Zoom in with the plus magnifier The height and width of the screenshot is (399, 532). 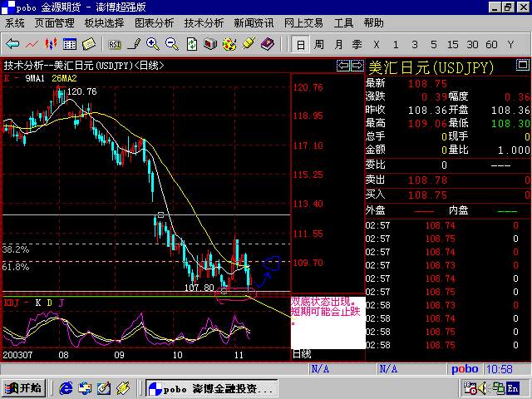click(153, 44)
